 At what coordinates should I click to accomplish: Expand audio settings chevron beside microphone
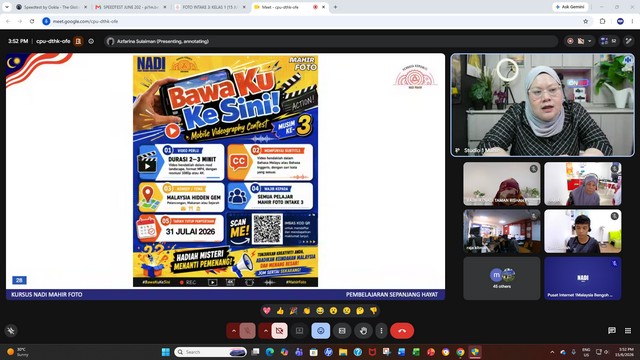click(x=233, y=331)
